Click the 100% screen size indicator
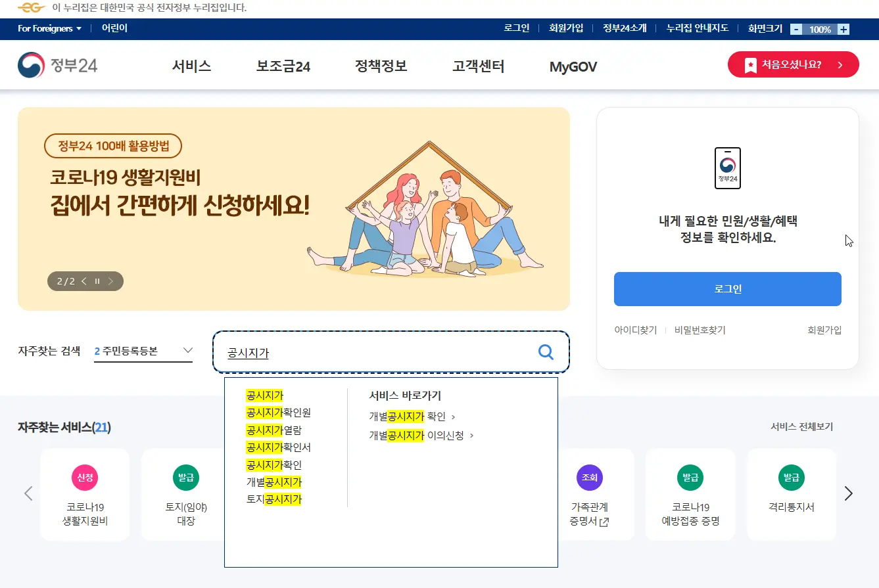Image resolution: width=879 pixels, height=588 pixels. pos(820,29)
